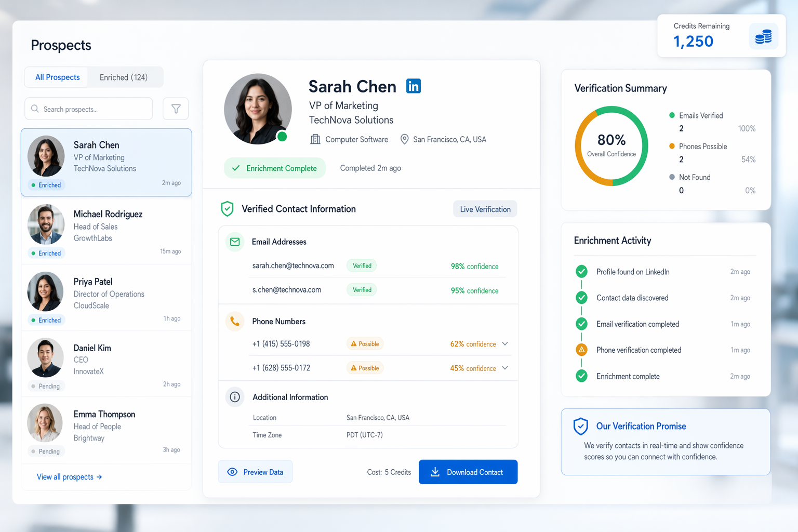
Task: Click the Verified Contact Information shield icon
Action: (x=227, y=209)
